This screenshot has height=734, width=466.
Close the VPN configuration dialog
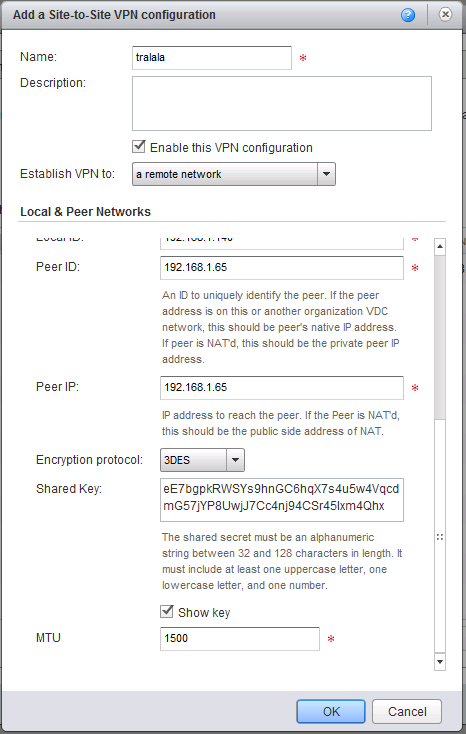(445, 15)
